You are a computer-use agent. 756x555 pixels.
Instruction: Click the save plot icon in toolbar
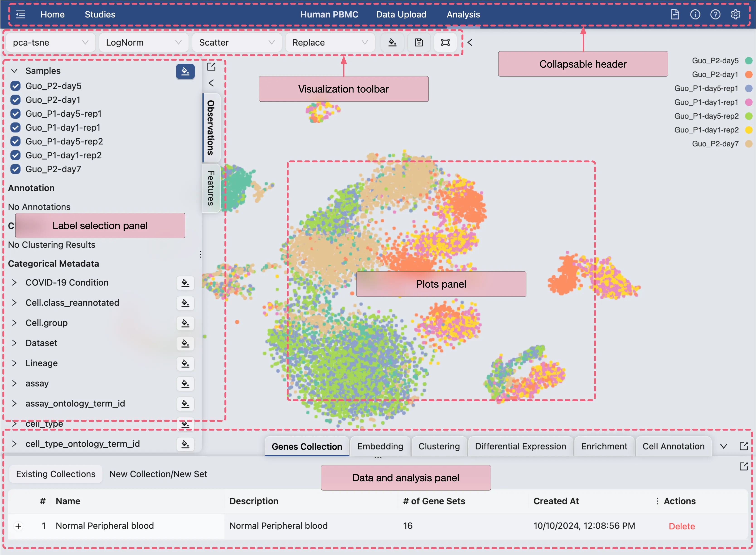(419, 42)
